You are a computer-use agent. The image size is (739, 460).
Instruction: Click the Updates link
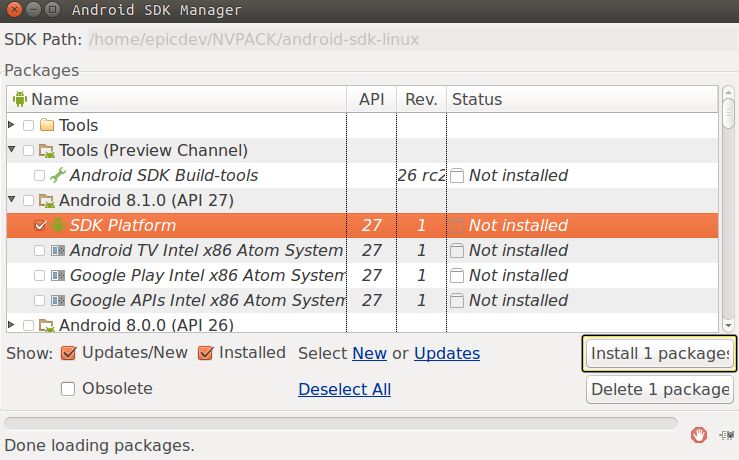click(447, 353)
